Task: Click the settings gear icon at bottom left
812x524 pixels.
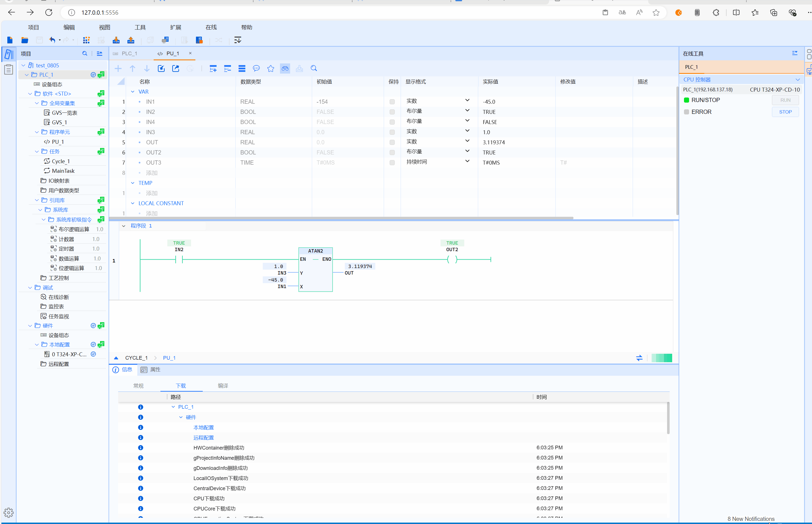Action: pos(8,512)
